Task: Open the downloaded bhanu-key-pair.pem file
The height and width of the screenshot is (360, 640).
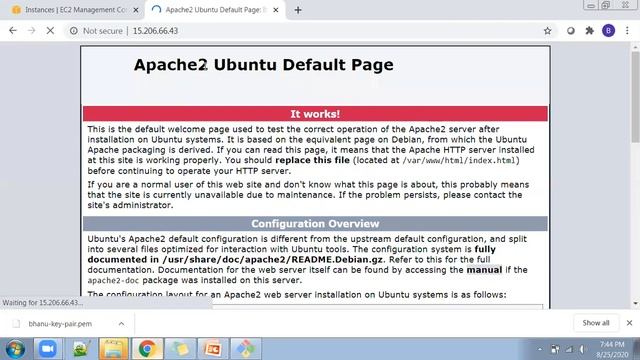Action: point(60,324)
